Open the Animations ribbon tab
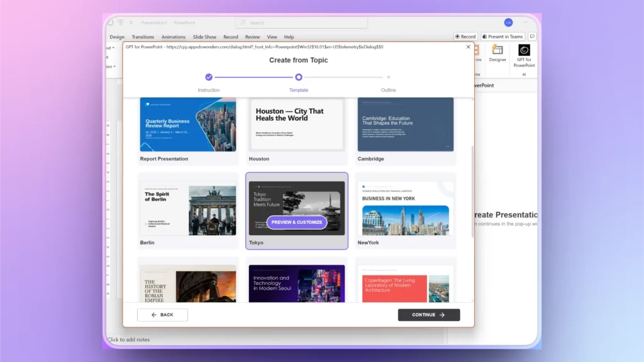This screenshot has width=644, height=362. pyautogui.click(x=174, y=37)
